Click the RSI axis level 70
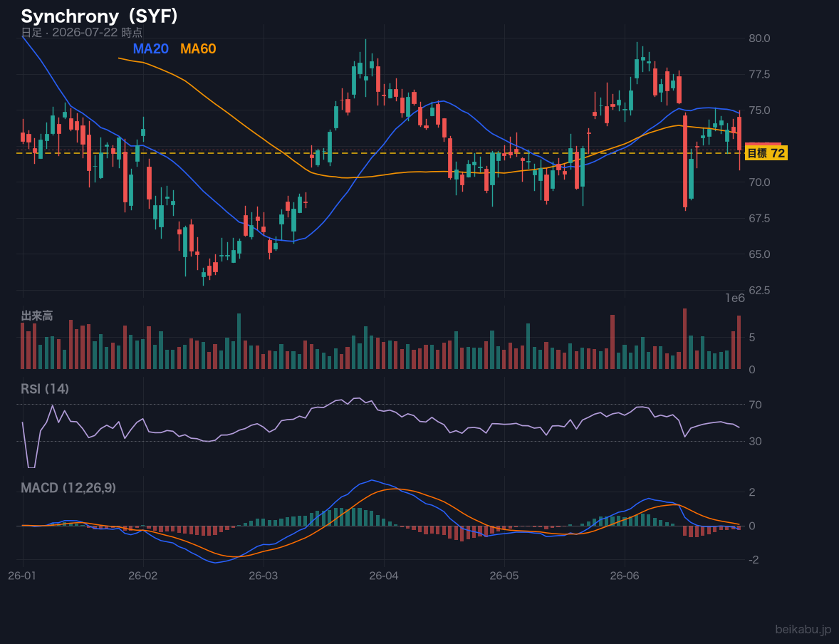This screenshot has width=839, height=644. coord(755,405)
